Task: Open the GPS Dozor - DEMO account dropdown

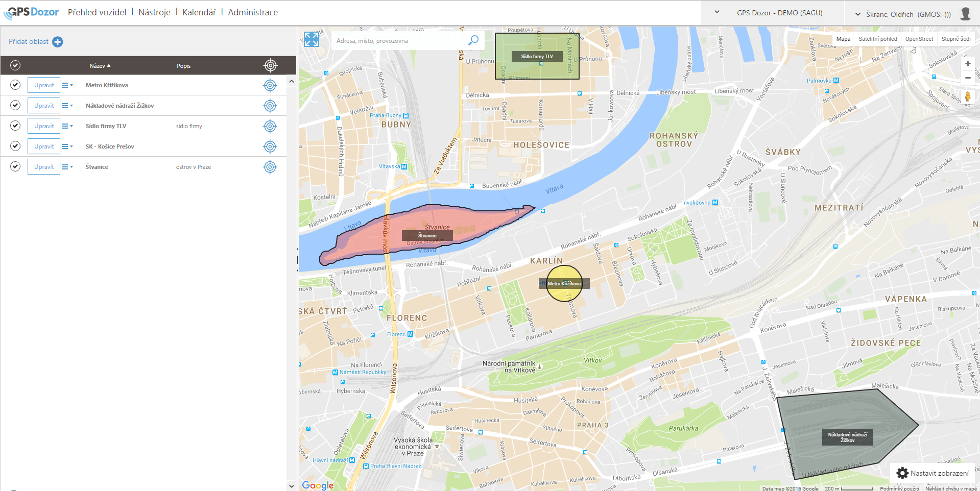Action: pyautogui.click(x=717, y=12)
